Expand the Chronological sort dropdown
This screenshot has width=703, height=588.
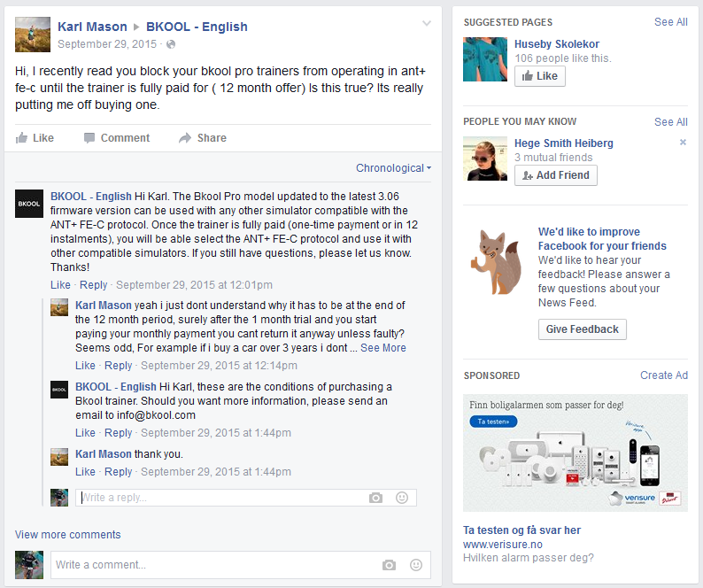coord(393,168)
